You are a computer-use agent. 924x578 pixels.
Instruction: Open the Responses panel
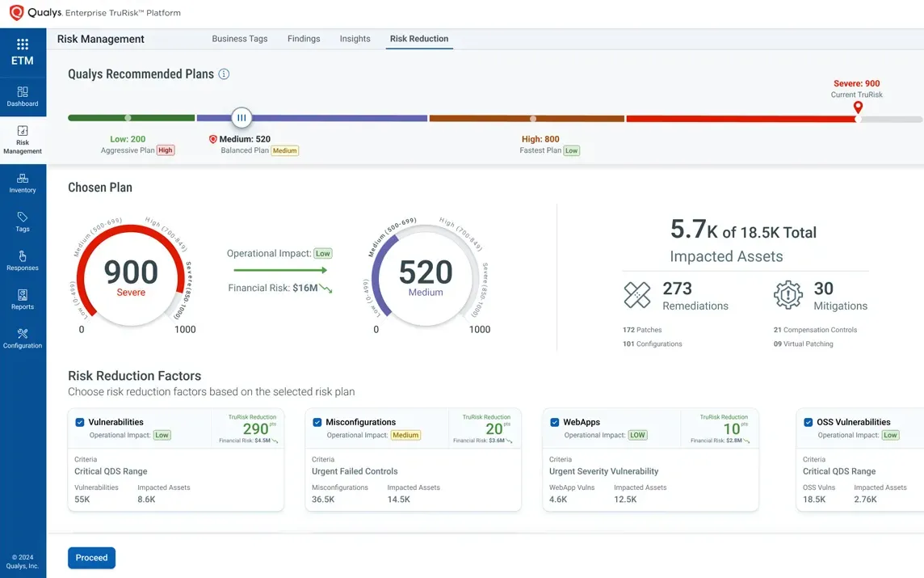[x=22, y=261]
